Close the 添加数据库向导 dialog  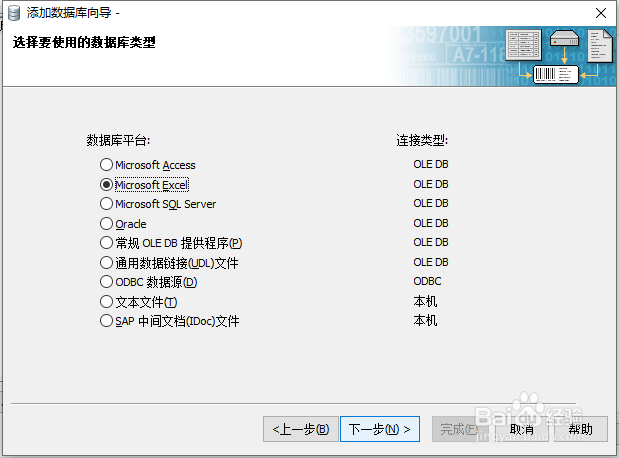tap(601, 13)
